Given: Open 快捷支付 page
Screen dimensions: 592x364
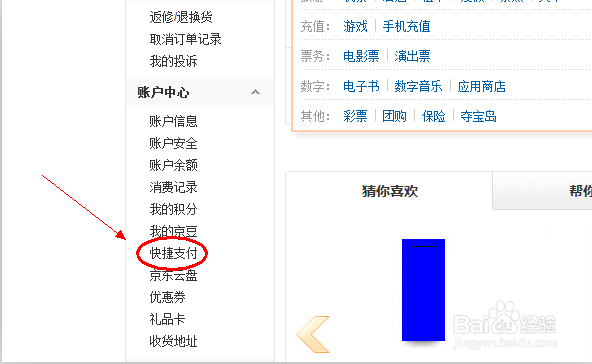Looking at the screenshot, I should pyautogui.click(x=174, y=253).
